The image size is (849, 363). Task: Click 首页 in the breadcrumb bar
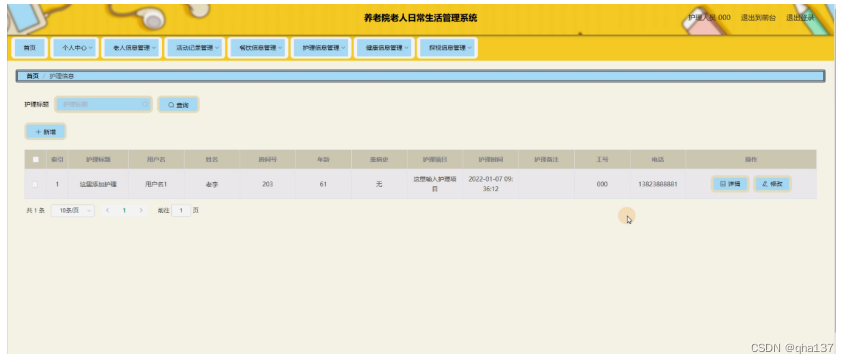[32, 76]
